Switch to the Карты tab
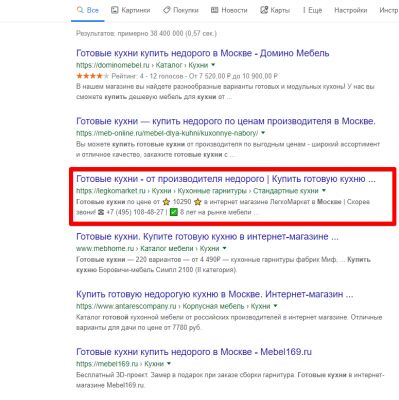The height and width of the screenshot is (400, 399). [275, 10]
